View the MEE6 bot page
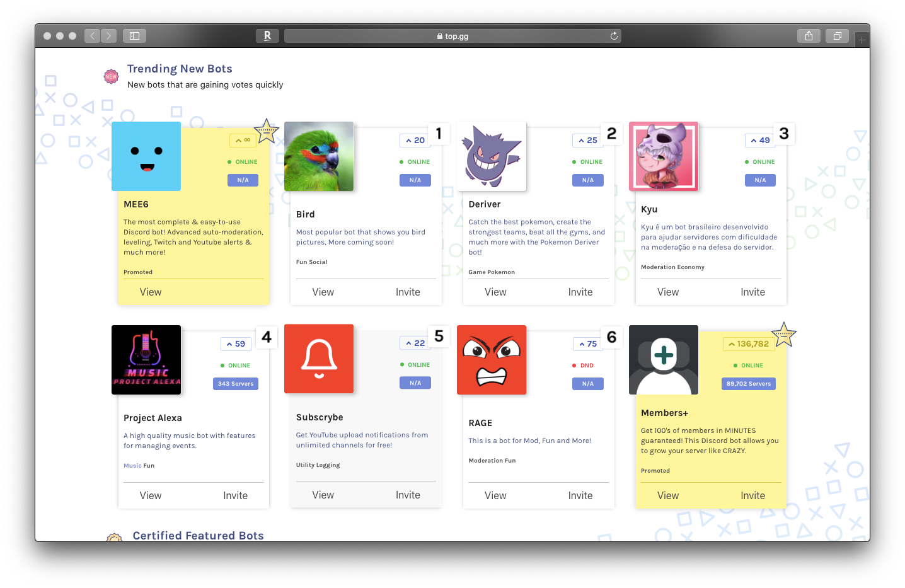 click(151, 292)
